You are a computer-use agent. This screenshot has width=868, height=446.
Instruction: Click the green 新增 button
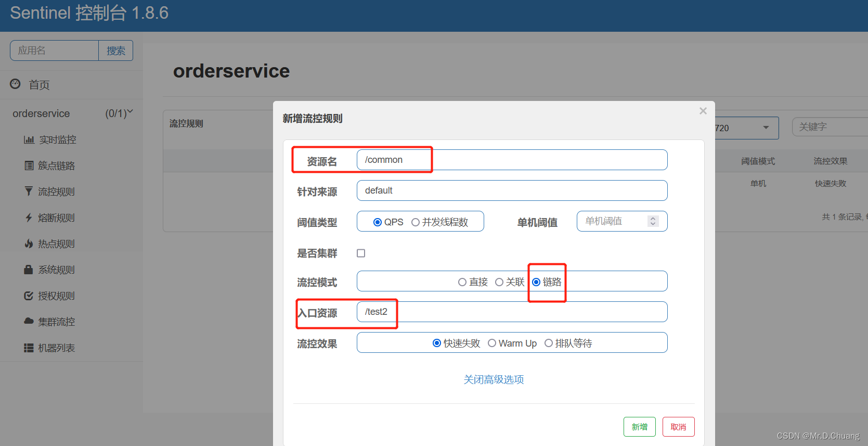click(x=639, y=427)
